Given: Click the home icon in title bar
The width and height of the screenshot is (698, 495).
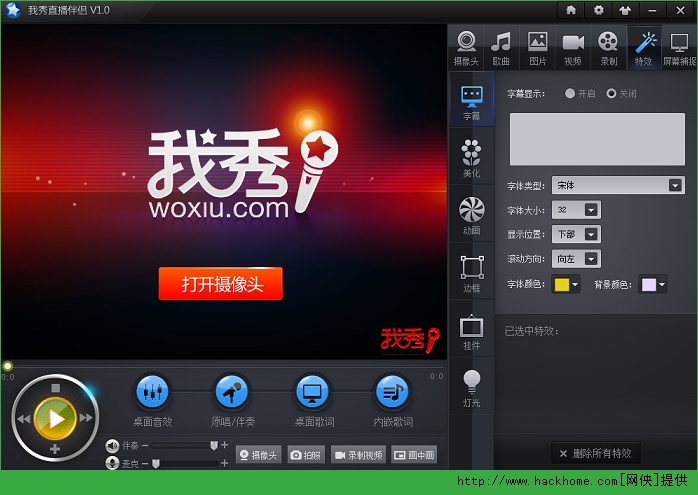Looking at the screenshot, I should pos(571,10).
